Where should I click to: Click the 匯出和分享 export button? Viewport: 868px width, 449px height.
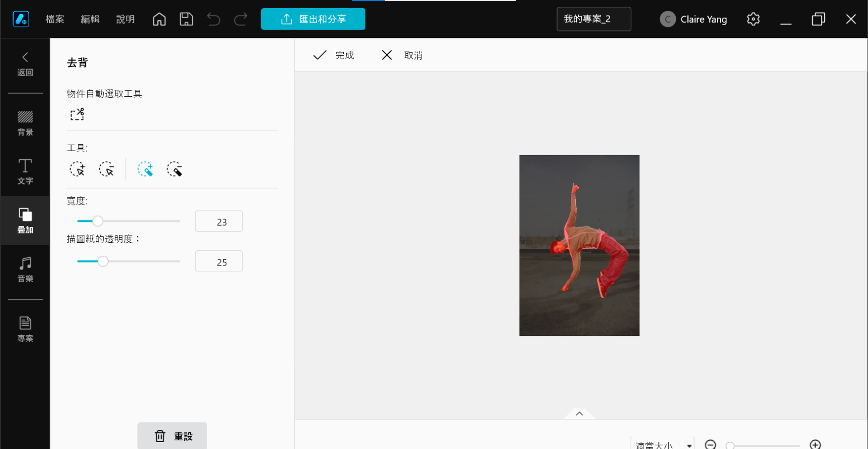coord(313,19)
